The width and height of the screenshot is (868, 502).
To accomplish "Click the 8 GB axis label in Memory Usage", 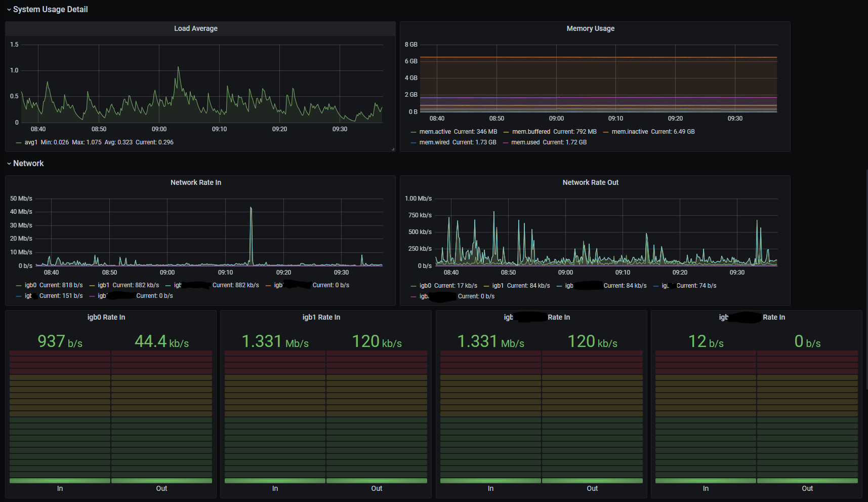I will [x=411, y=45].
